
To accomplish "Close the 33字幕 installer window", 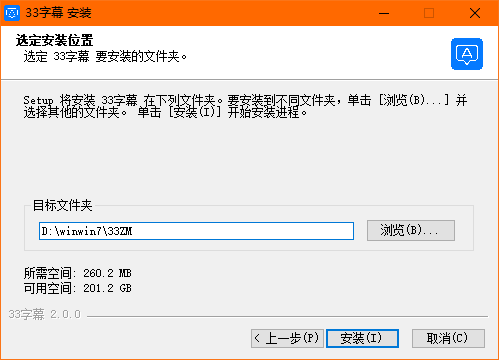I will (x=475, y=13).
